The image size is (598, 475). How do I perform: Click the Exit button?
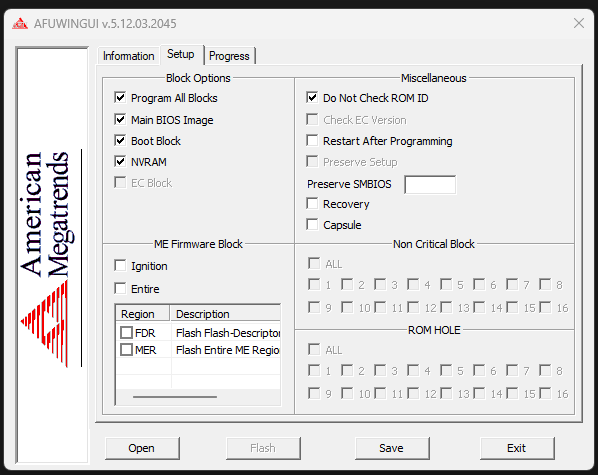click(517, 448)
